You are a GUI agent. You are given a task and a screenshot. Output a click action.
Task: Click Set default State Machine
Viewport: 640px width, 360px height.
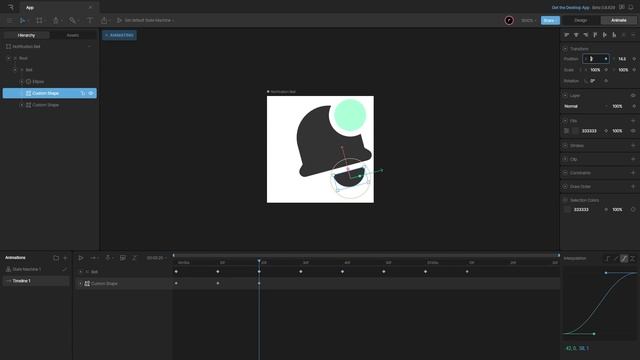(x=147, y=20)
